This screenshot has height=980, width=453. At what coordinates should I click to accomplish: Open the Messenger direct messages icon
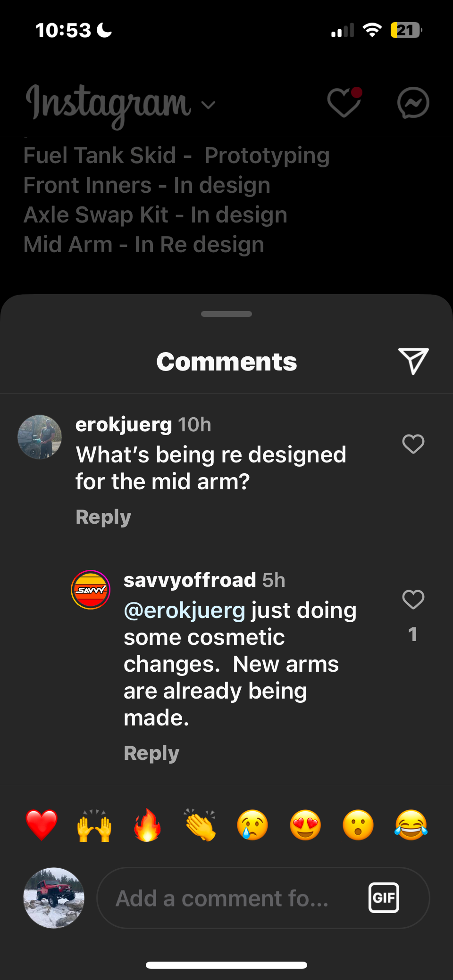tap(413, 102)
